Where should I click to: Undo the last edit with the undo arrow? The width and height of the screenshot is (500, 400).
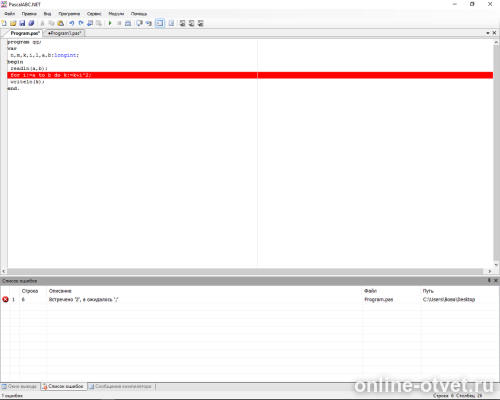click(x=72, y=23)
